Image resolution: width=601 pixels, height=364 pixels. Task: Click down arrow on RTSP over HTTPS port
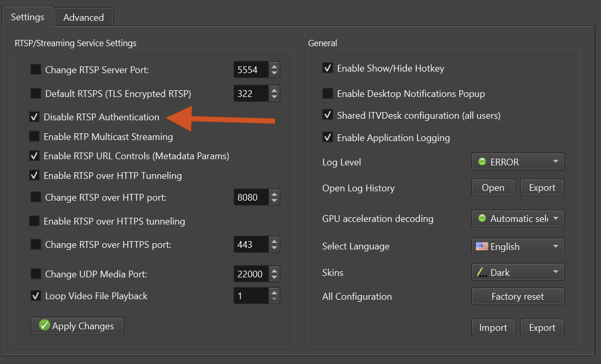coord(274,248)
